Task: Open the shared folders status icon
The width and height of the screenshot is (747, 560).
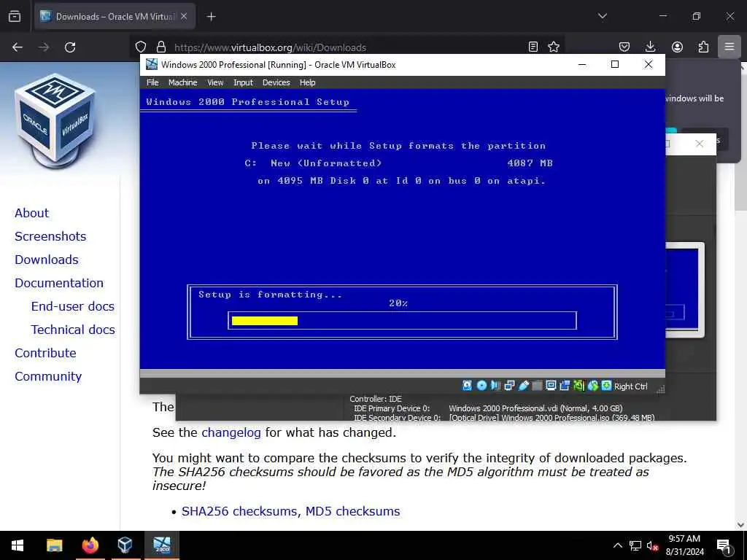Action: click(537, 386)
